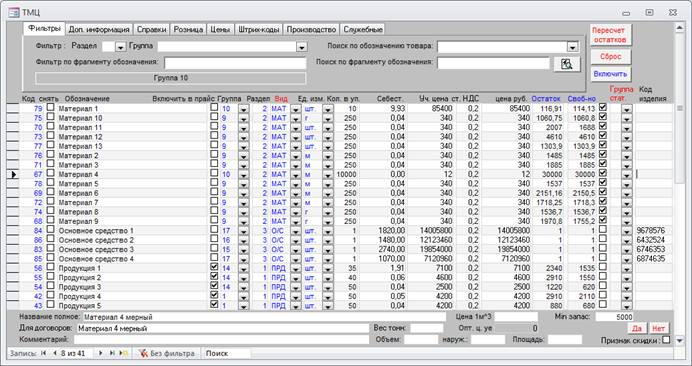Click the 'Без фильтра' filter icon

pos(143,353)
